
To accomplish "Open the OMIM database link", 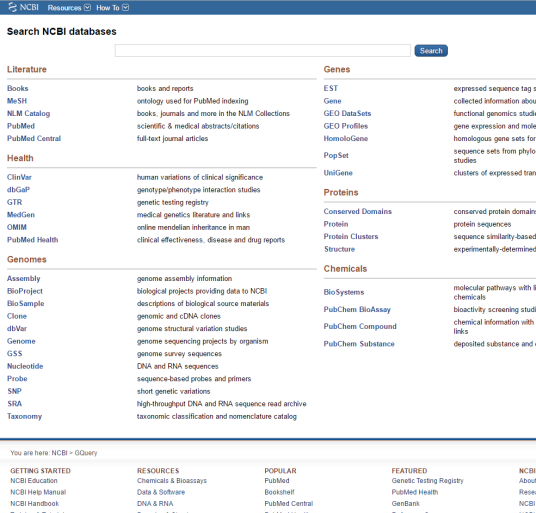I will tap(17, 227).
